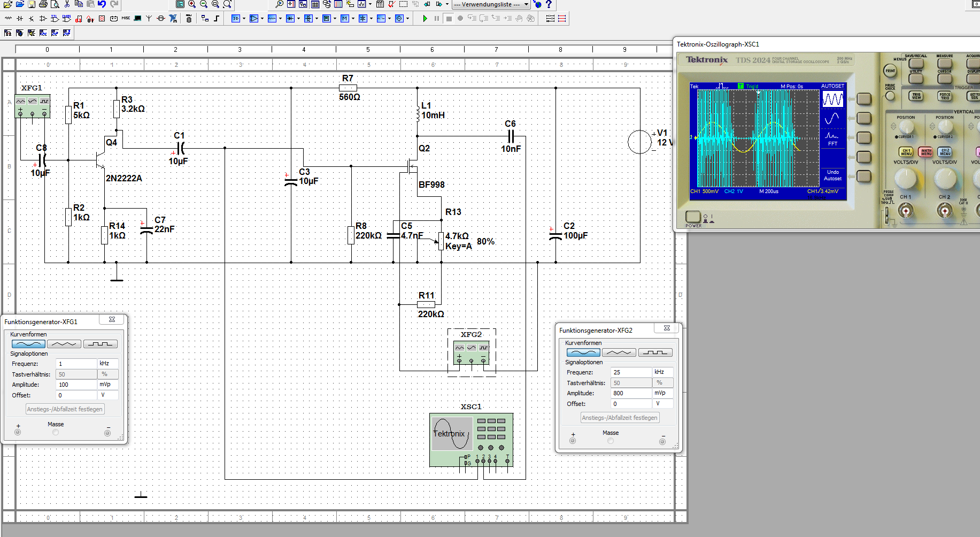Open the Find magnifier tool

point(280,4)
